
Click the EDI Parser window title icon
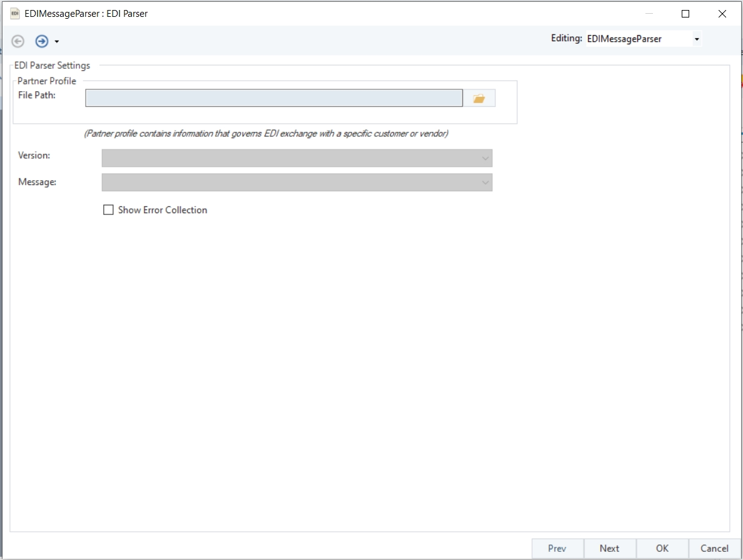click(x=14, y=13)
